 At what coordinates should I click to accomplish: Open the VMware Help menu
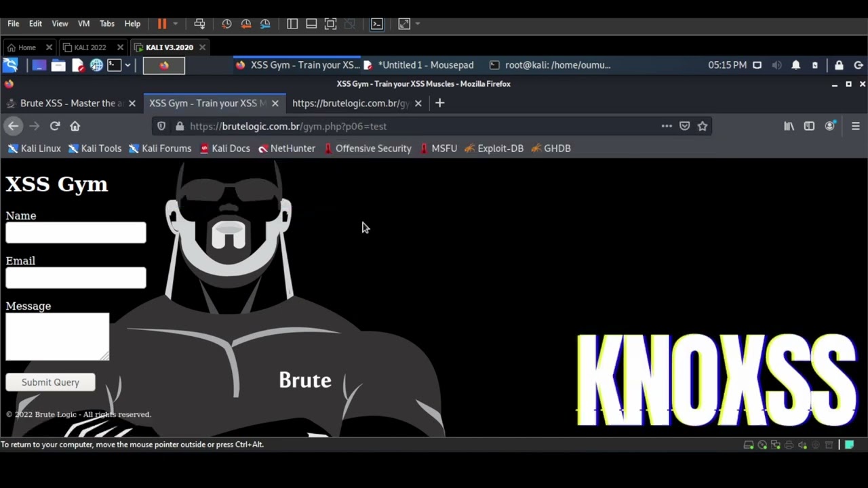pos(132,24)
